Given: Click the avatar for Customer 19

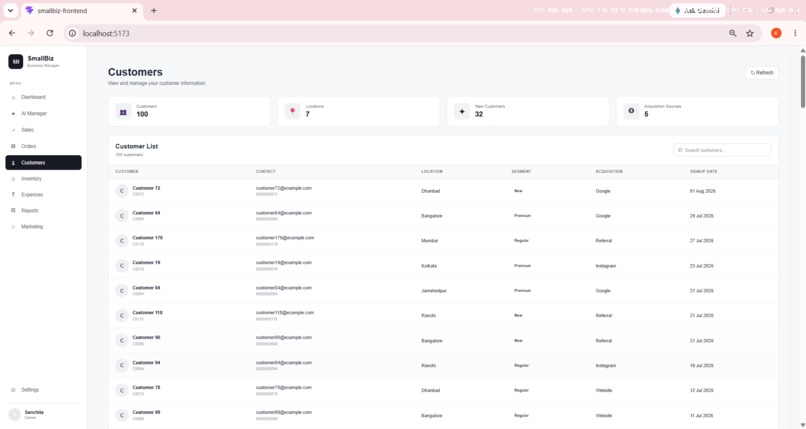Looking at the screenshot, I should point(121,266).
